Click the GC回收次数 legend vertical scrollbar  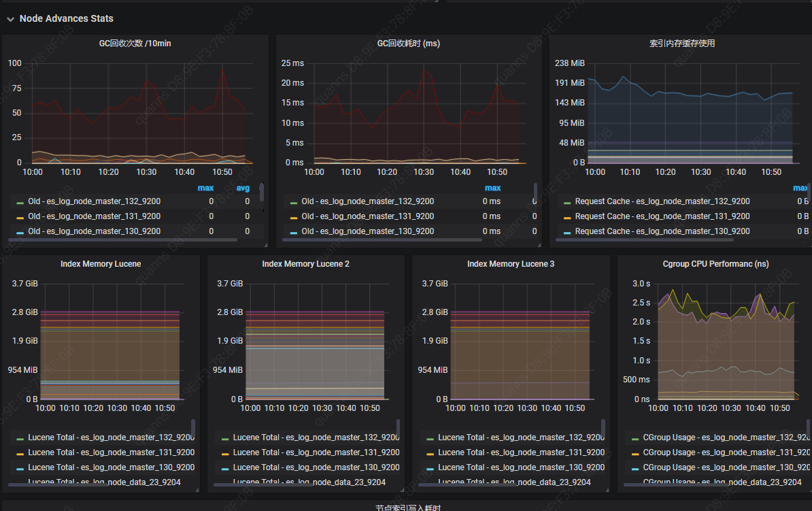(262, 193)
